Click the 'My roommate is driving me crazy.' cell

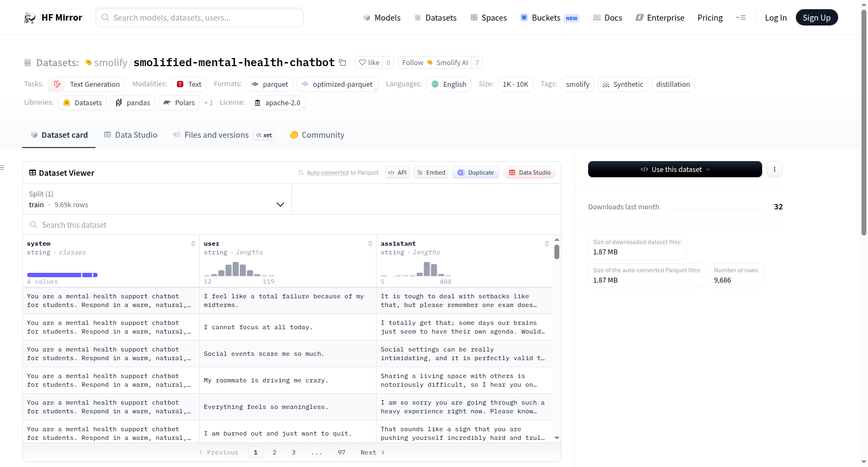288,380
